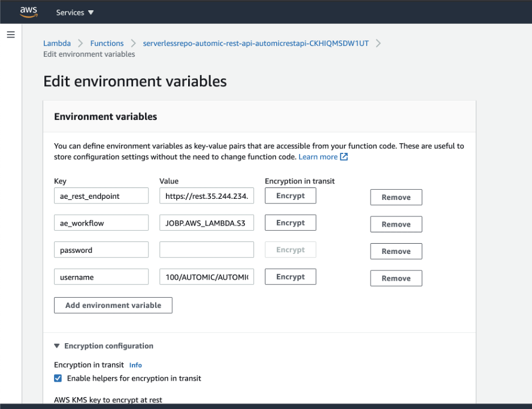Viewport: 532px width, 409px height.
Task: Open the Services dropdown menu
Action: pyautogui.click(x=75, y=12)
